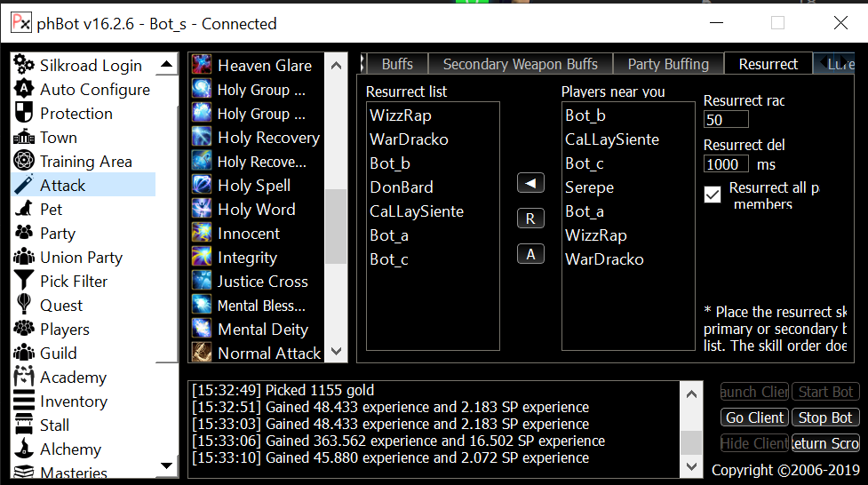Image resolution: width=868 pixels, height=485 pixels.
Task: Select the Justice Cross skill icon
Action: pos(203,282)
